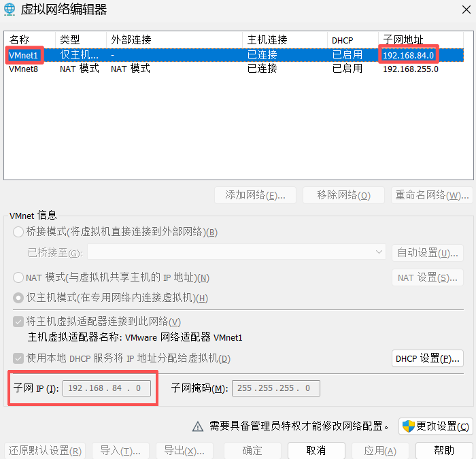
Task: Open NAT 设置(S)... button
Action: (428, 277)
